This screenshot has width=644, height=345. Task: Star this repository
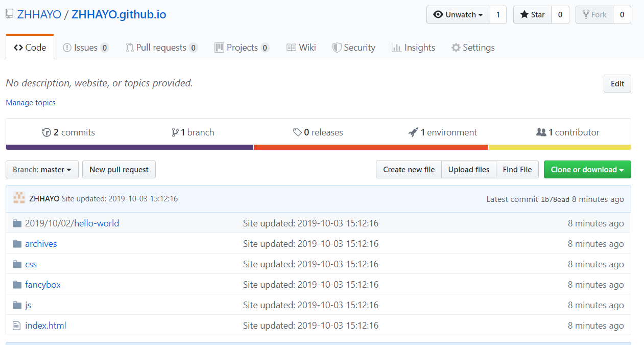pyautogui.click(x=532, y=15)
